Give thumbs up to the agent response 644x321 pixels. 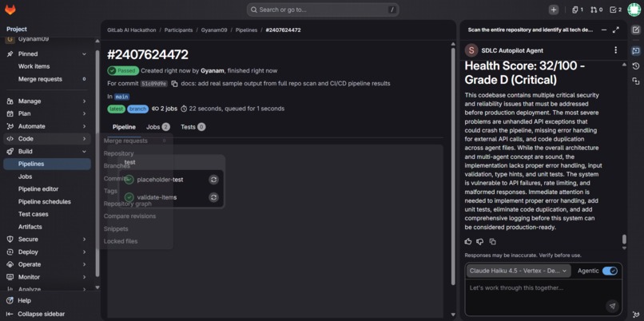pyautogui.click(x=468, y=242)
